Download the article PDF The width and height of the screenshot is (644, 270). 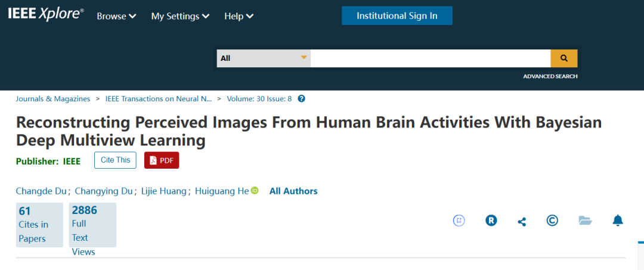click(x=162, y=160)
